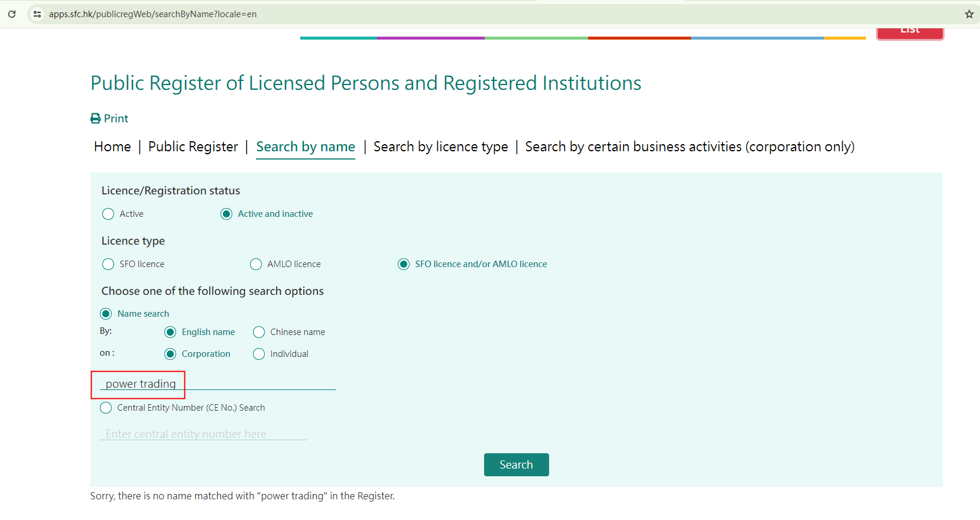
Task: Click the browser reload icon
Action: click(x=12, y=14)
